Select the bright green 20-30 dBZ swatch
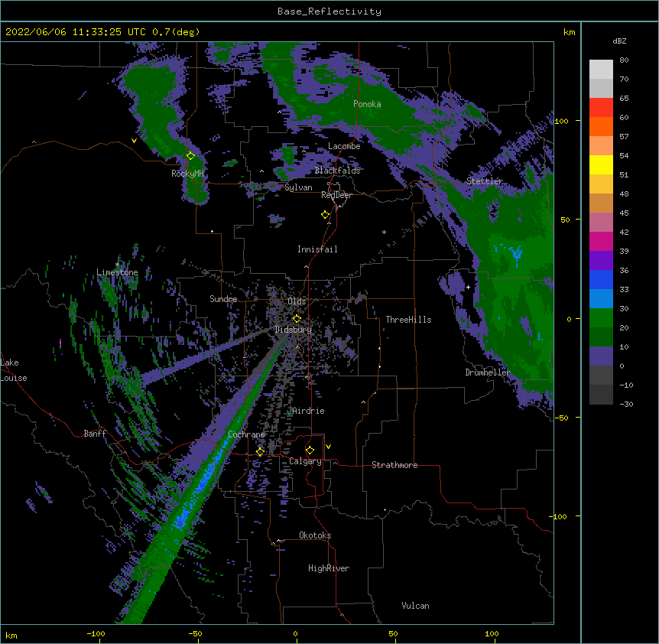 point(601,318)
